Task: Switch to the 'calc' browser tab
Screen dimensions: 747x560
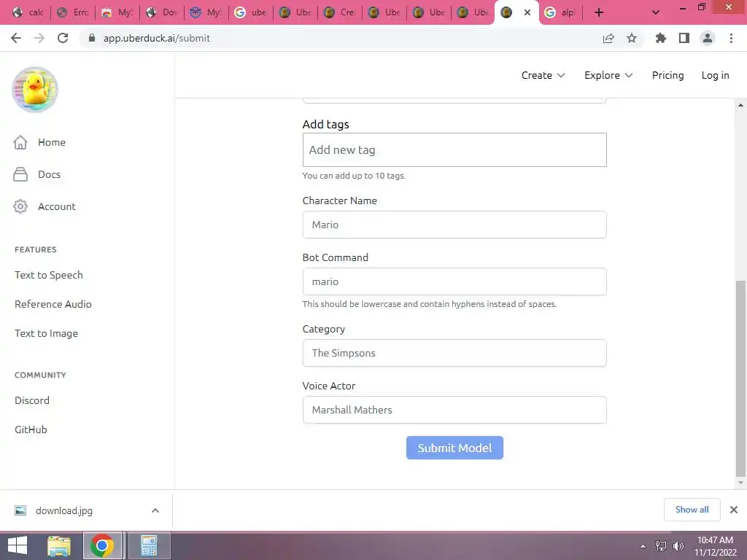Action: pyautogui.click(x=28, y=12)
